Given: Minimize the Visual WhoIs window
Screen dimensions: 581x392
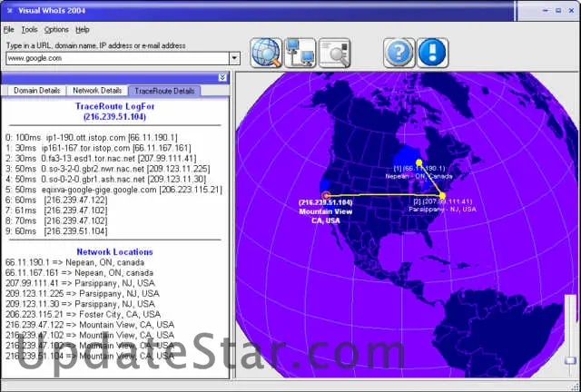Looking at the screenshot, I should (545, 11).
